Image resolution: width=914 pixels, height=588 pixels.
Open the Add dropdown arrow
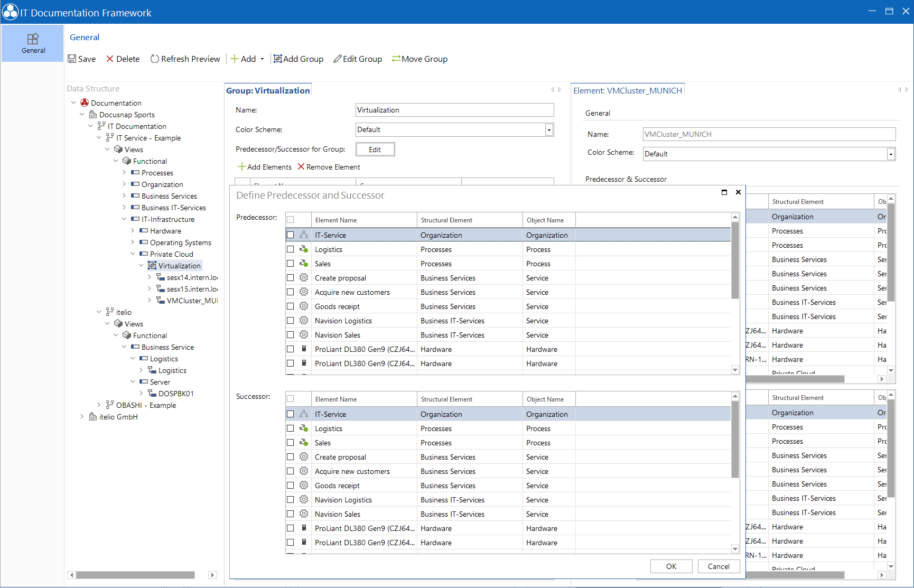click(x=262, y=59)
